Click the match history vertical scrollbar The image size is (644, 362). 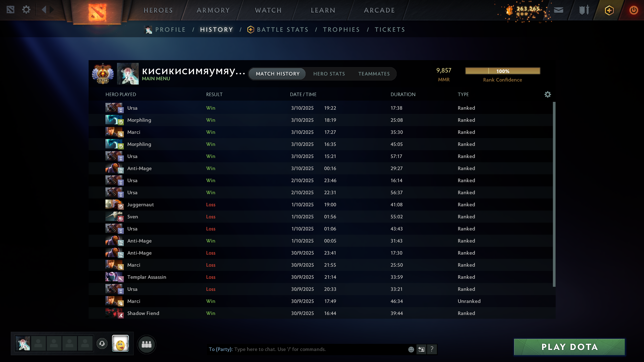coord(554,194)
